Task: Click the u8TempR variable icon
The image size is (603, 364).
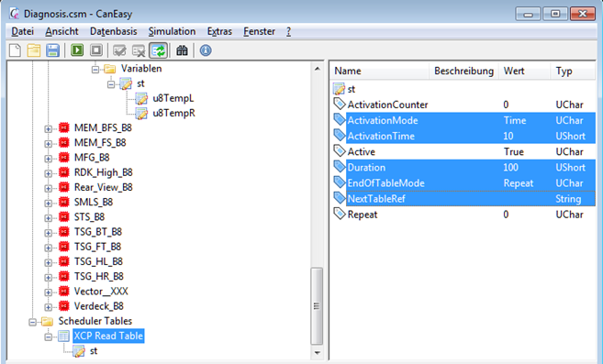Action: point(141,114)
